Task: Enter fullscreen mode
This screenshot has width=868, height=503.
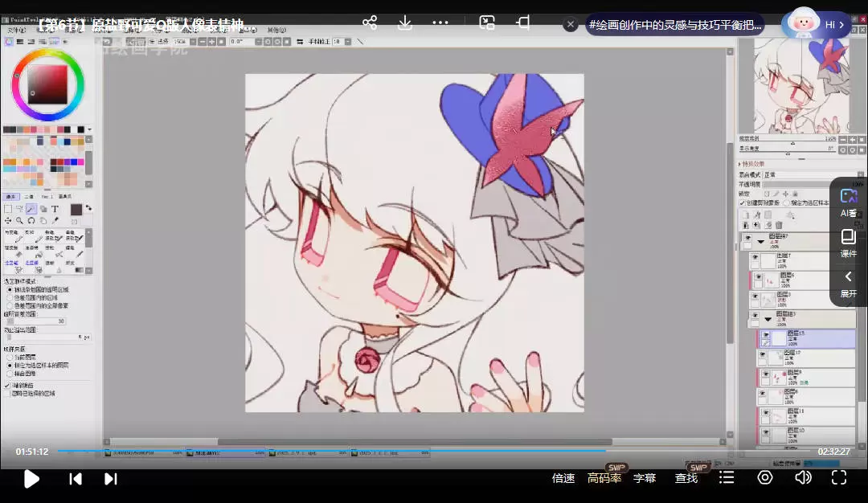Action: click(839, 477)
